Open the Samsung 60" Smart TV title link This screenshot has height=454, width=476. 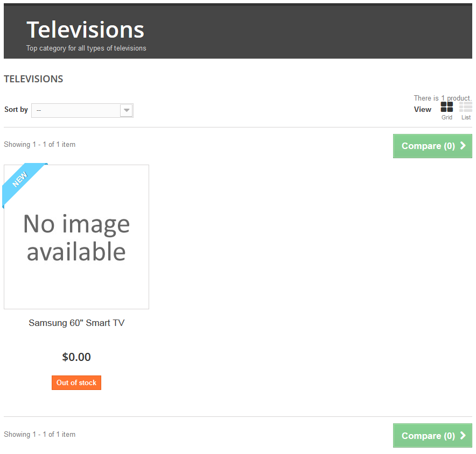[76, 323]
